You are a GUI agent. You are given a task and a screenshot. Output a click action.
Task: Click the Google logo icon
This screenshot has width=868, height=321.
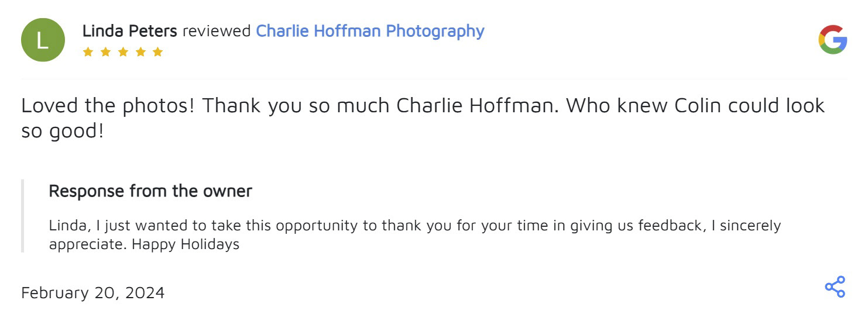pos(832,40)
